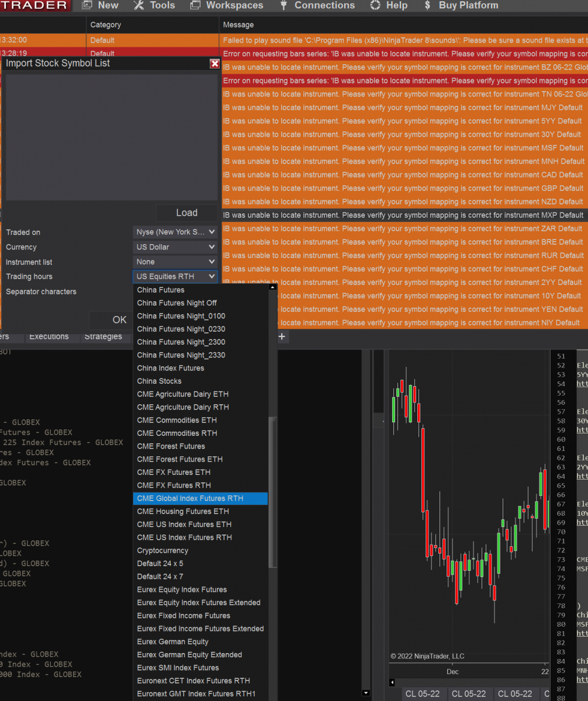Select CME FX Futures RTH option
Viewport: 588px width, 701px height.
pos(200,485)
